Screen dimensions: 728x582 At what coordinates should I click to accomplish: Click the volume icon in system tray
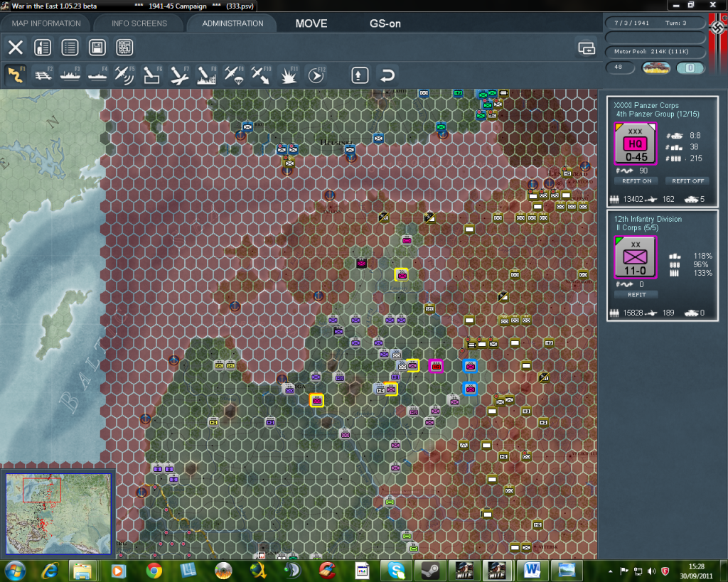(652, 571)
